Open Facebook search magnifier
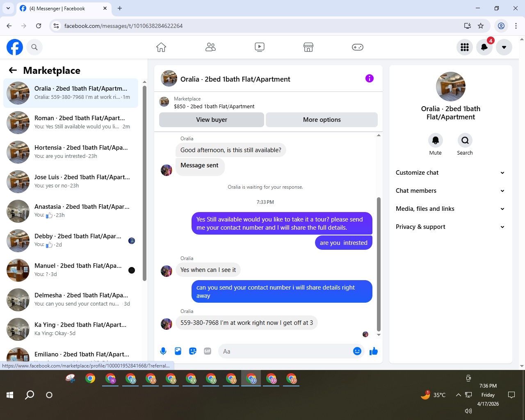525x420 pixels. point(34,47)
